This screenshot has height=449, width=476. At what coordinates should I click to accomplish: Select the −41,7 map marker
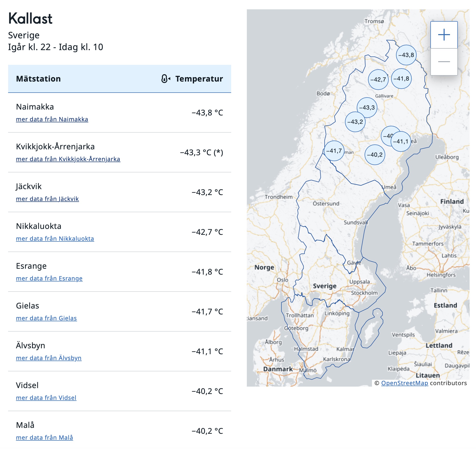click(x=334, y=151)
